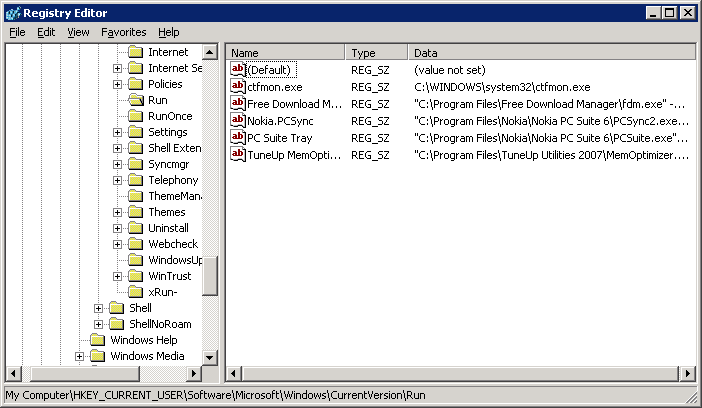Click the icon next to TuneUp MemOpti...
This screenshot has width=702, height=408.
[238, 155]
